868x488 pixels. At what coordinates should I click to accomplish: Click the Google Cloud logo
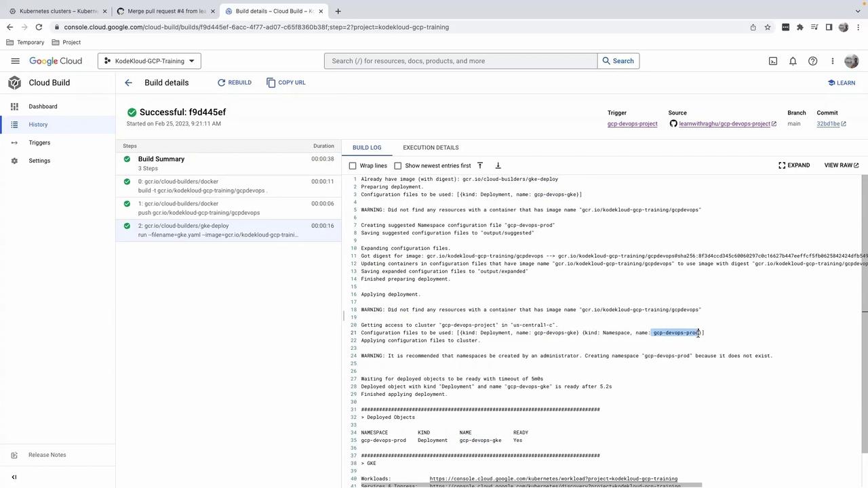pyautogui.click(x=56, y=61)
